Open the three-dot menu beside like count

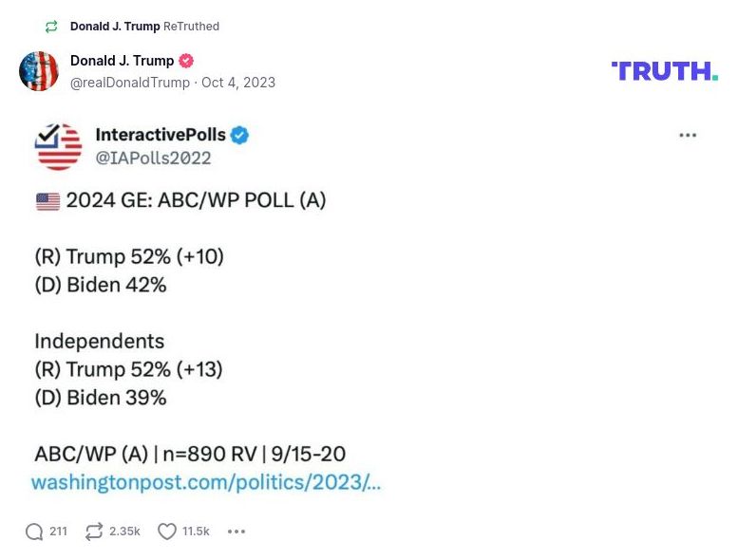click(x=237, y=532)
